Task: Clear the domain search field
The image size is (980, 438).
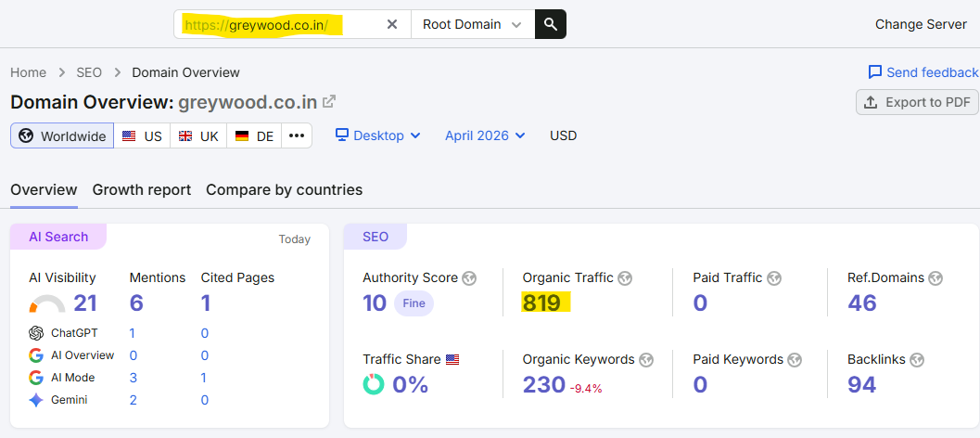Action: [392, 24]
